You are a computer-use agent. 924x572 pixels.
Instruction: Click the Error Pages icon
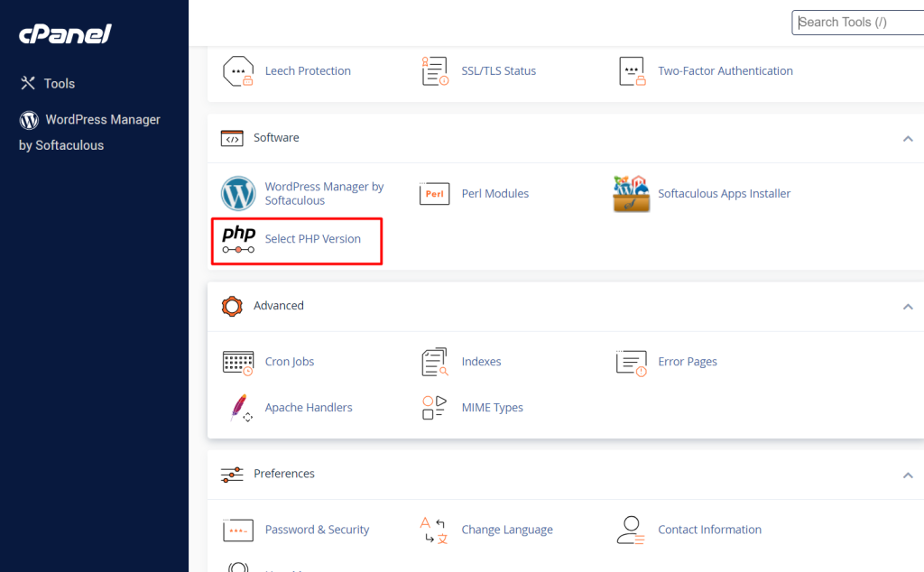point(632,363)
